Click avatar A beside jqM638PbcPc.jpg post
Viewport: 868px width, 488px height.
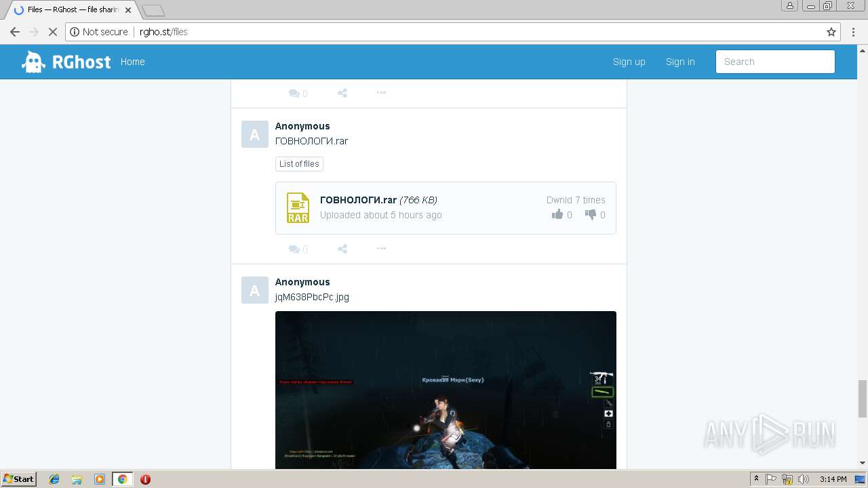click(254, 290)
